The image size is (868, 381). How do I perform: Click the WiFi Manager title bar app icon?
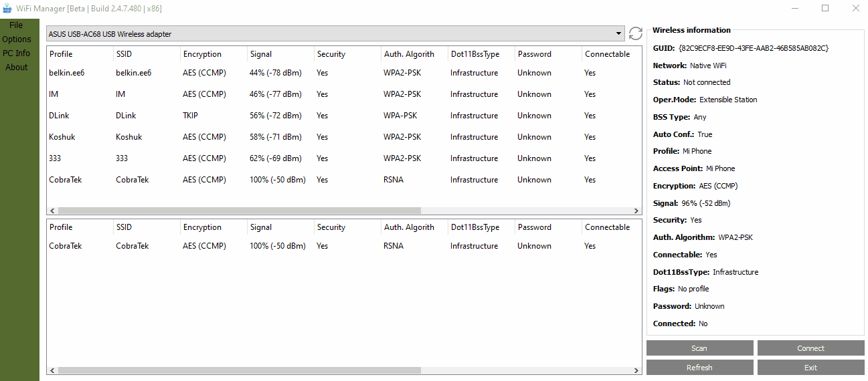click(x=8, y=9)
